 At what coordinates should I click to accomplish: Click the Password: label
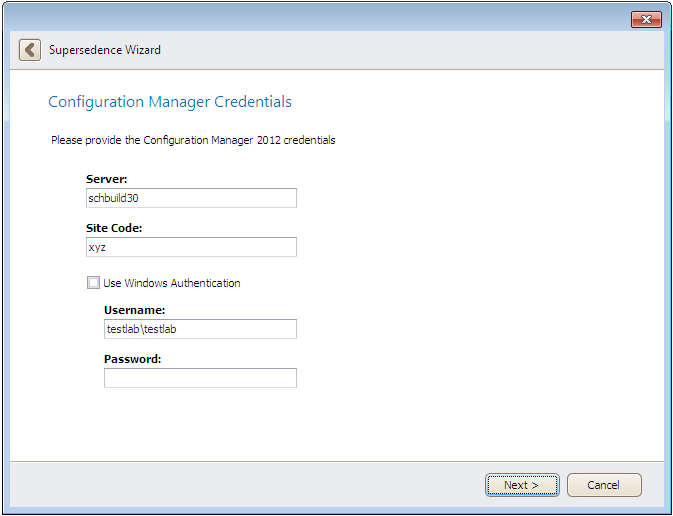click(132, 359)
